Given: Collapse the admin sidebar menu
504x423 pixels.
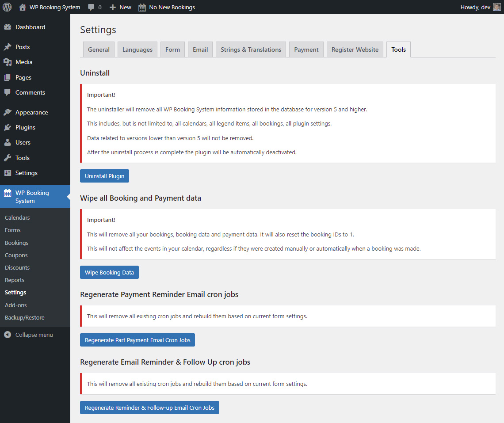Looking at the screenshot, I should point(28,335).
